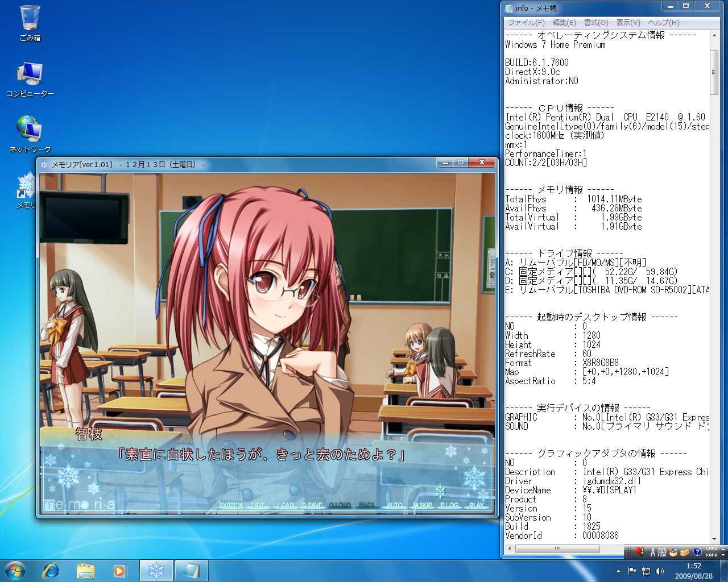The image size is (728, 582).
Task: Open the 表示(V) menu in Notepad
Action: [x=628, y=22]
